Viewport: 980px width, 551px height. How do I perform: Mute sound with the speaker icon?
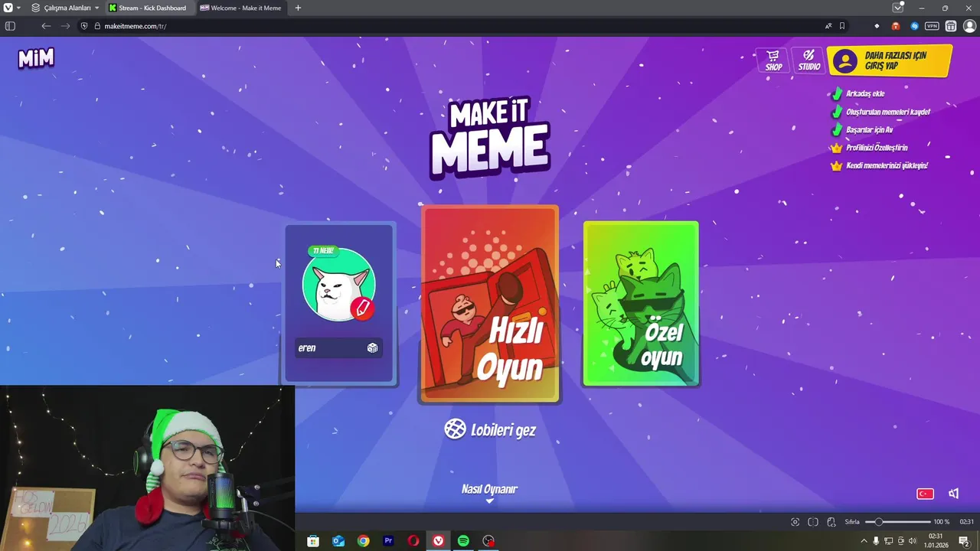pyautogui.click(x=953, y=494)
